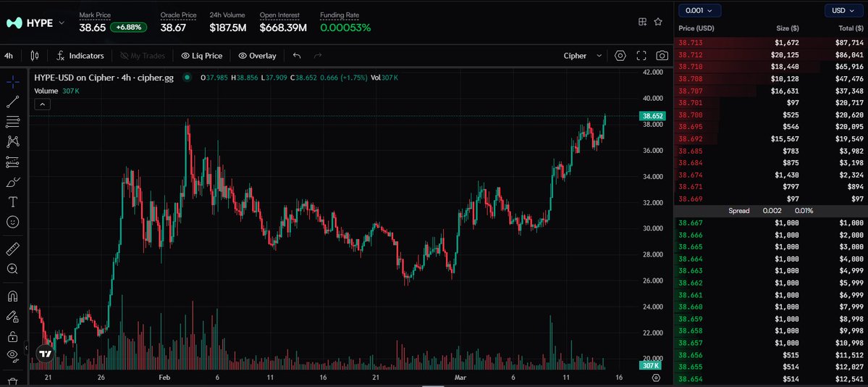
Task: Open the layout grid icon
Action: pos(642,22)
